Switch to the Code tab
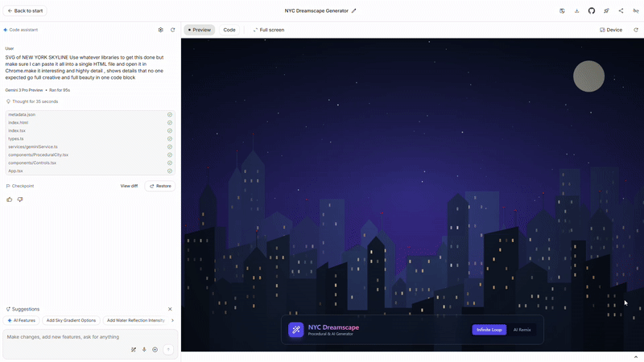This screenshot has width=644, height=362. [229, 30]
